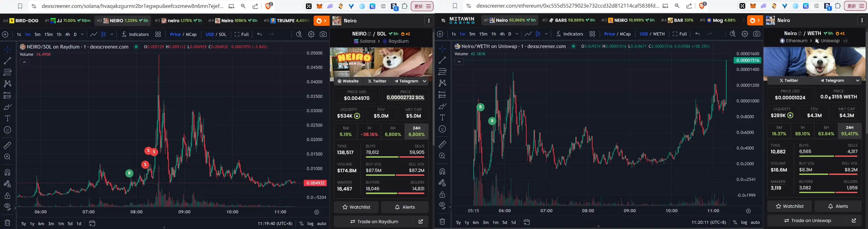Switch to 6H stats tab in Ethereum panel
The height and width of the screenshot is (229, 868).
826,131
